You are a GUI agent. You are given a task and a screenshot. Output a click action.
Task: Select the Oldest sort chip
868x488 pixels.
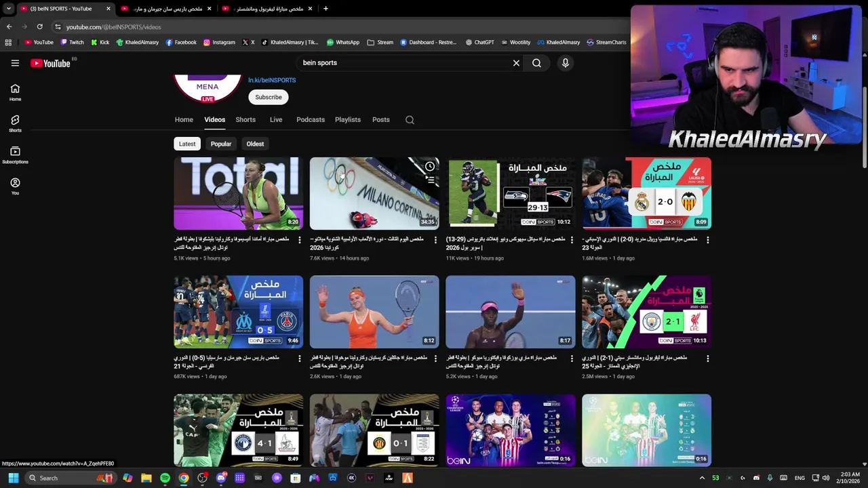[x=255, y=144]
